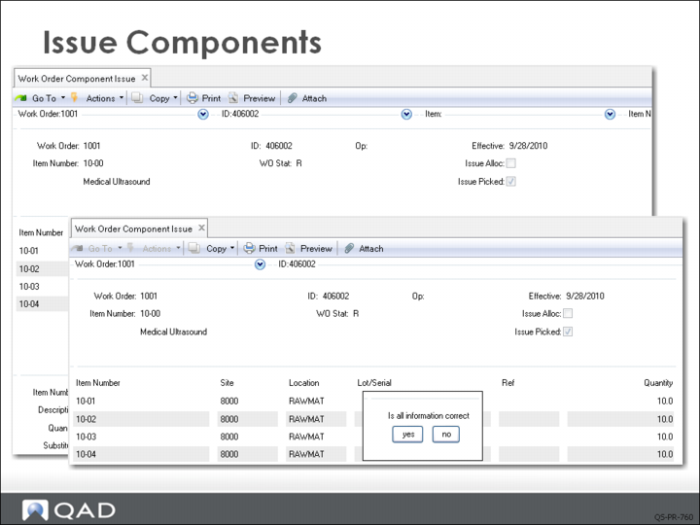Click the Preview icon in back window toolbar

pos(233,98)
